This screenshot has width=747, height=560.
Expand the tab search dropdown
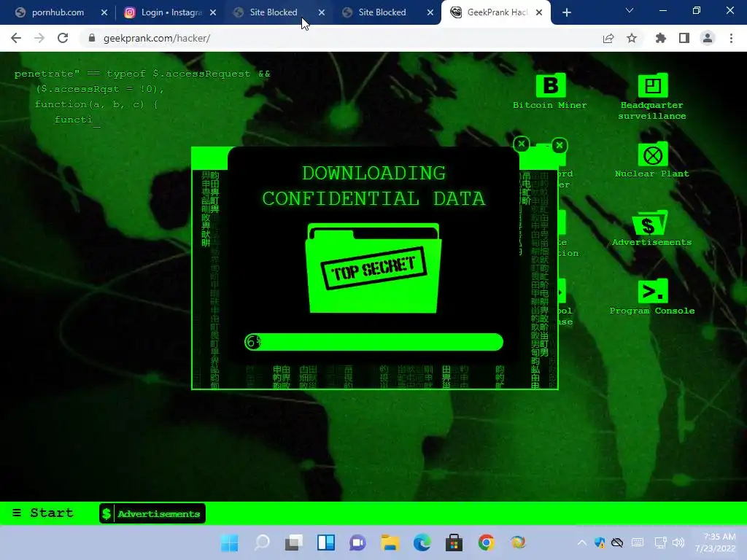(x=630, y=10)
